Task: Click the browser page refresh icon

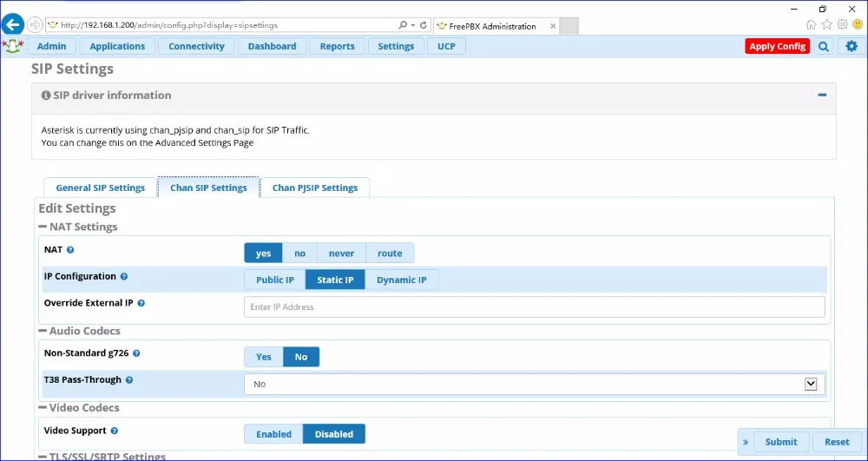Action: pos(424,25)
